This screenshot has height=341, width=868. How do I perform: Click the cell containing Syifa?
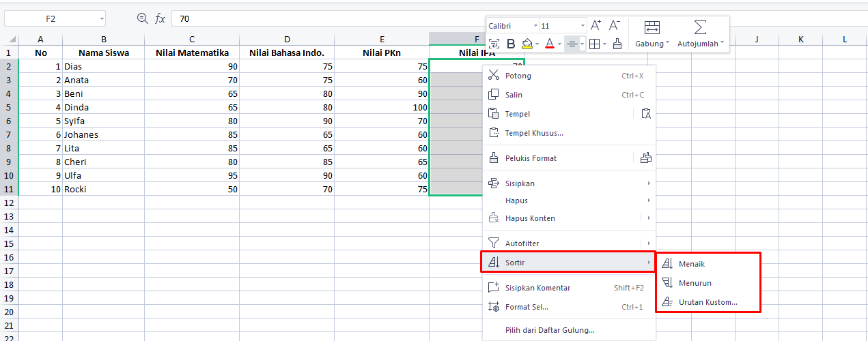coord(104,121)
